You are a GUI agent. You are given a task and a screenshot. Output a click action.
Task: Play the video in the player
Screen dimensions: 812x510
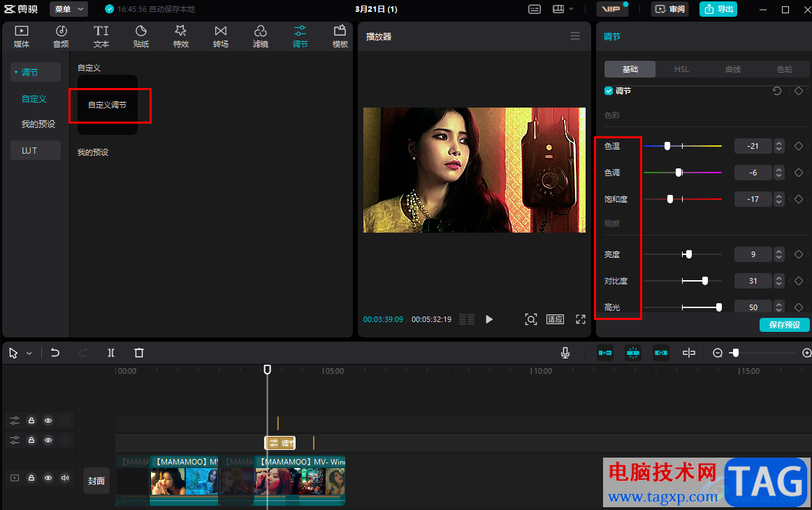pos(489,319)
